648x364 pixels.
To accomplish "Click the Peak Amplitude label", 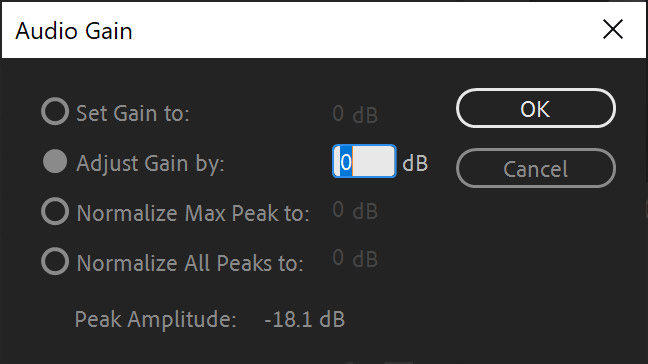I will coord(155,319).
